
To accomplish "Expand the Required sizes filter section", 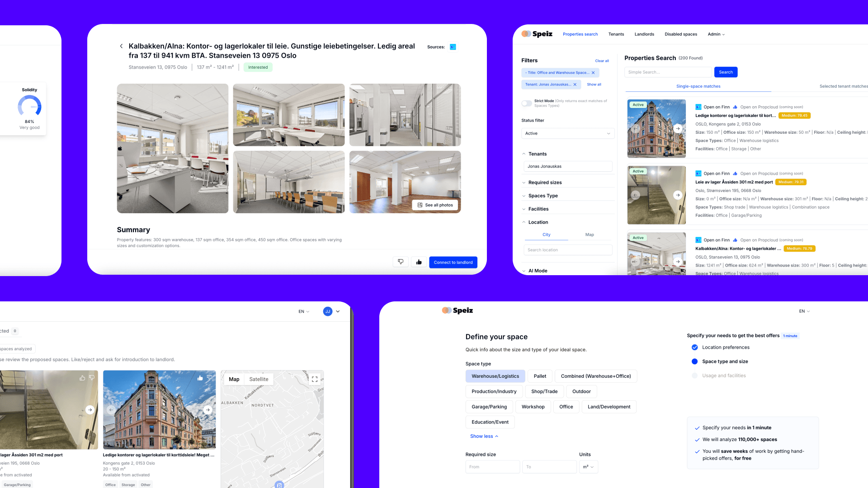I will pos(545,182).
